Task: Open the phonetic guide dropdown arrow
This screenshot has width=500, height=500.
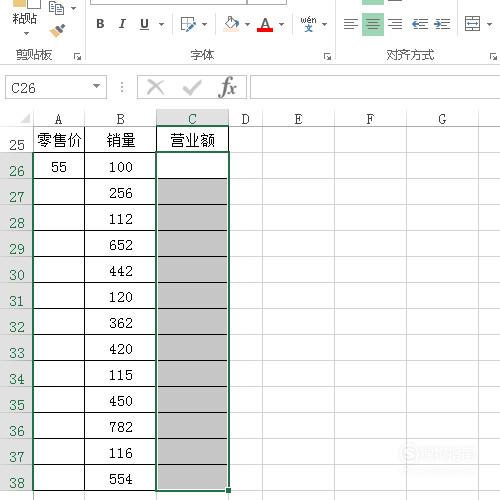Action: coord(324,24)
